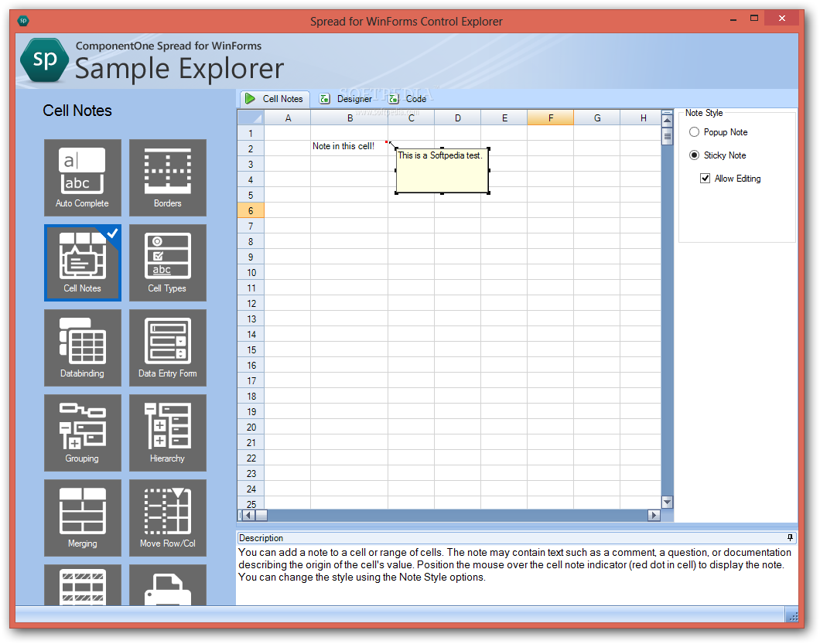Select column header A

pos(288,118)
